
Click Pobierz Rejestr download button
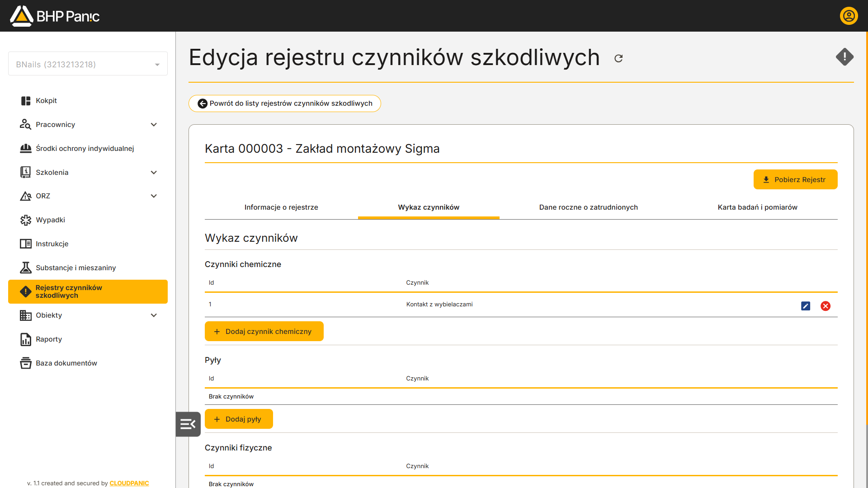coord(795,179)
